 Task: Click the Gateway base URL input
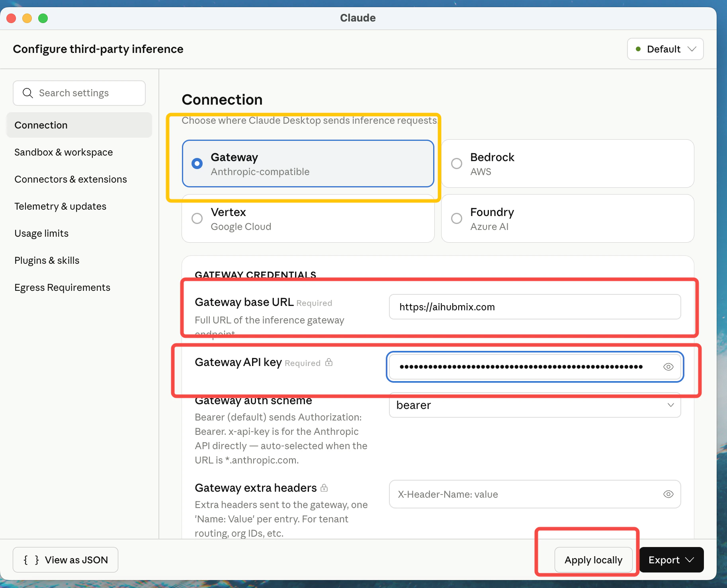pyautogui.click(x=535, y=307)
